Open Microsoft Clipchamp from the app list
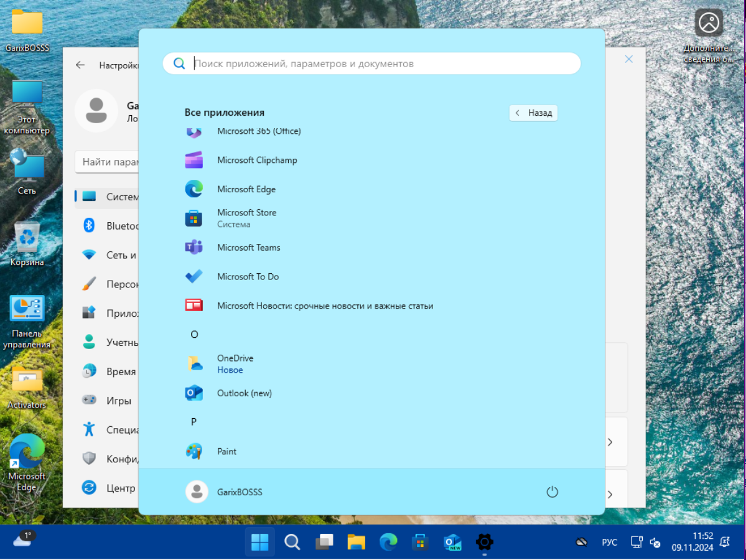 (x=256, y=160)
